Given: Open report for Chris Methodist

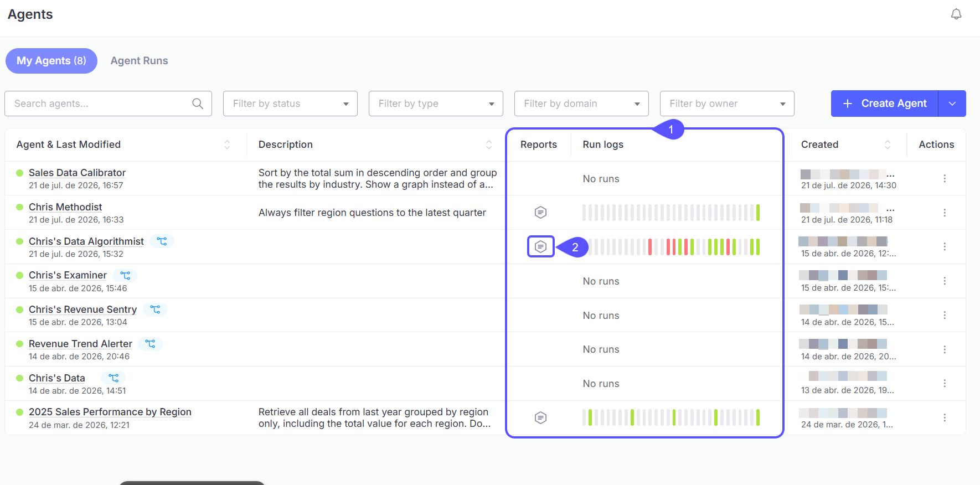Looking at the screenshot, I should [541, 212].
